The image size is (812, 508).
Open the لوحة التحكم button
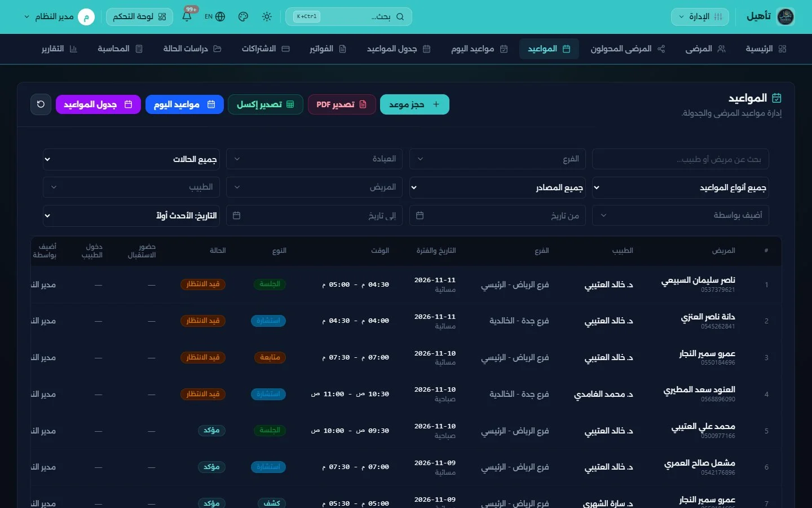click(139, 17)
